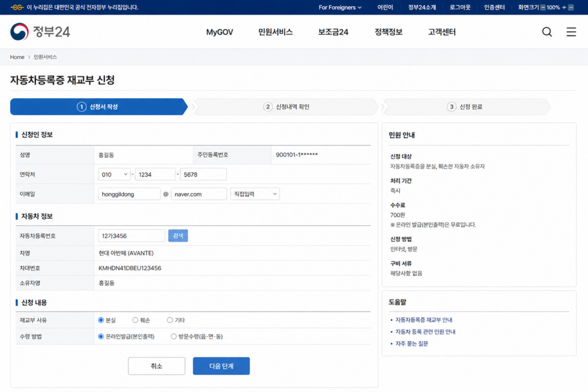The width and height of the screenshot is (588, 392).
Task: Click the 다음 단계 button
Action: [x=221, y=366]
